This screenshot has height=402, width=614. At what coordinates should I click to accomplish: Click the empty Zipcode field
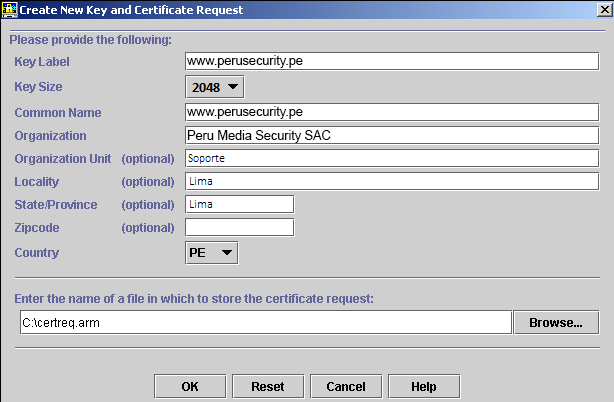(240, 227)
